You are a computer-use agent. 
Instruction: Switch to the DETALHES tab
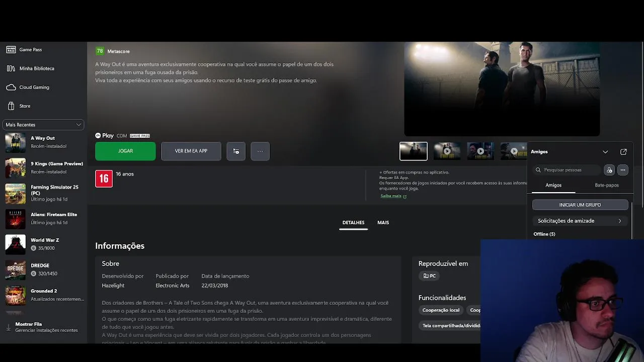click(353, 223)
